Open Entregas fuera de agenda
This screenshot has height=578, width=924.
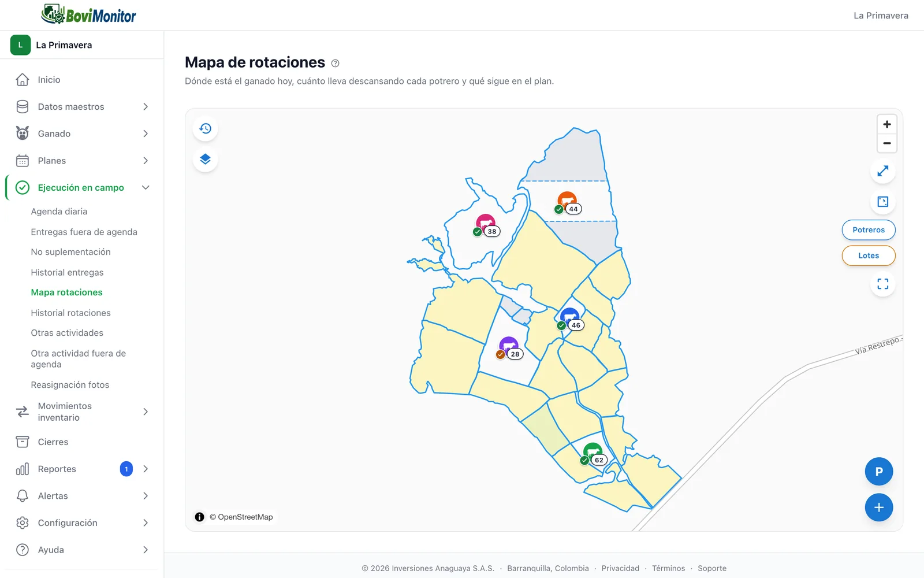click(x=84, y=232)
